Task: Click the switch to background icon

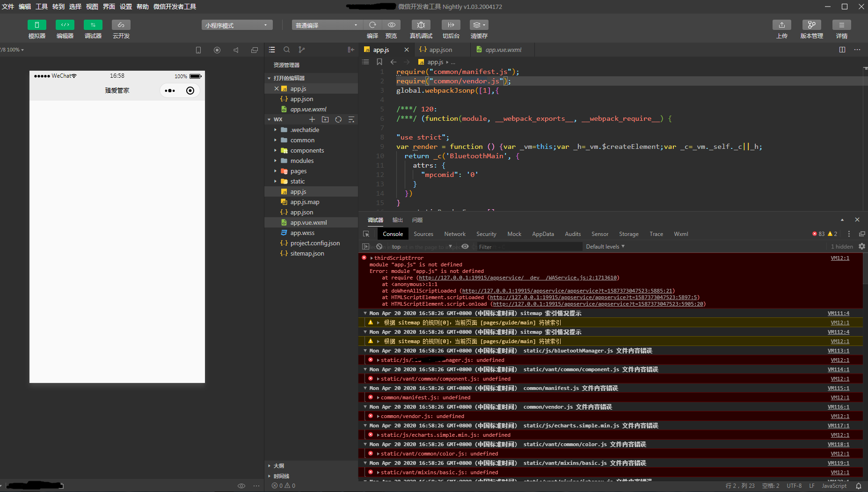Action: click(451, 25)
